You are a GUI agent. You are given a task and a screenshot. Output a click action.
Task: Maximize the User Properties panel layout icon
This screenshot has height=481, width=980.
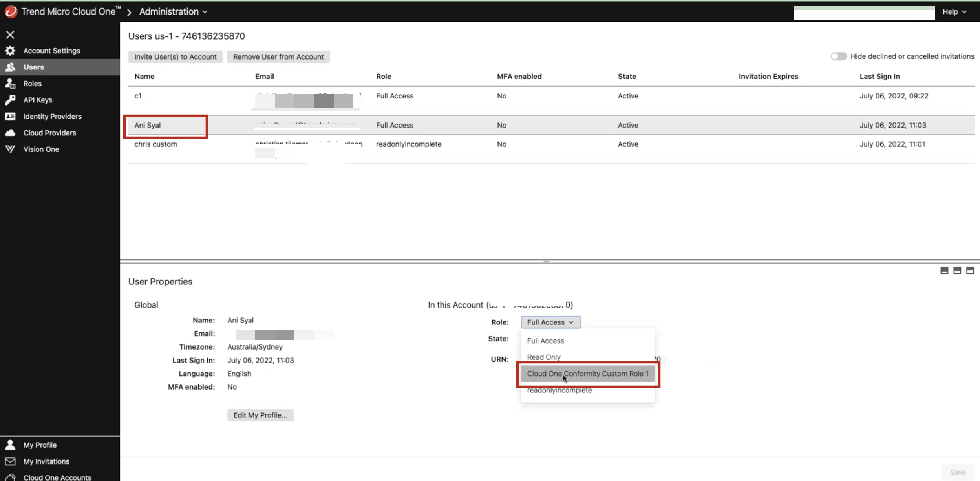(970, 270)
